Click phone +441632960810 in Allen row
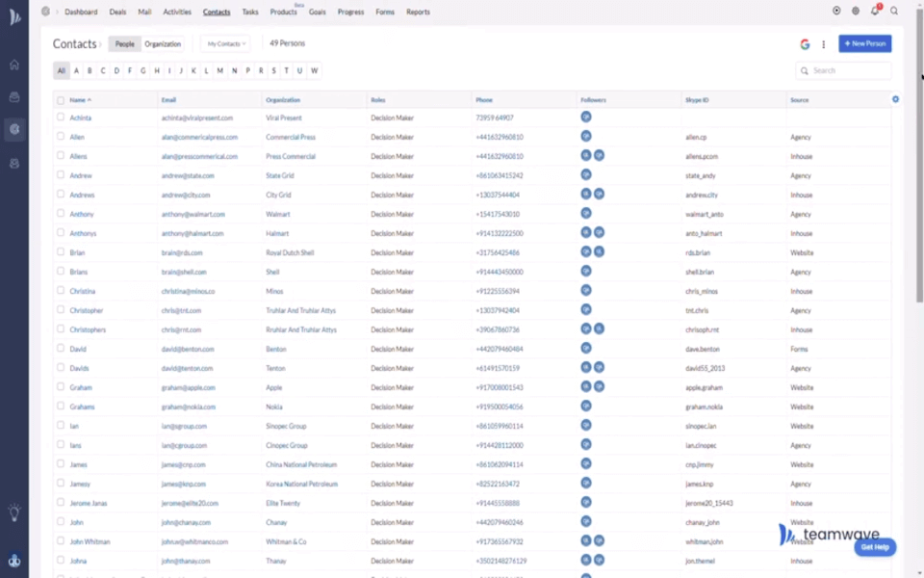Viewport: 924px width, 578px height. 500,137
